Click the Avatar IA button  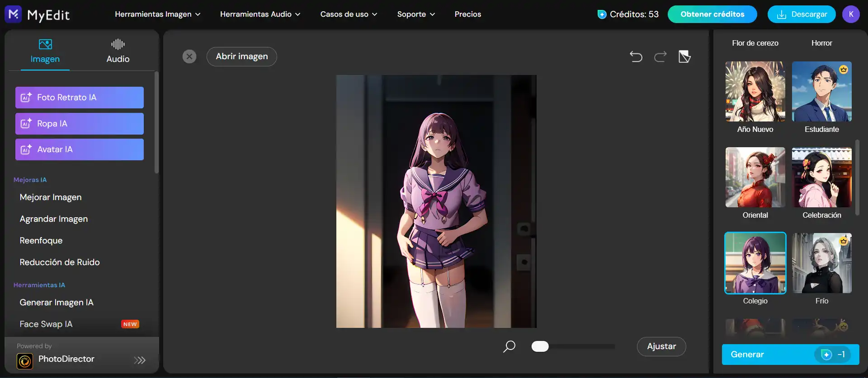[x=80, y=149]
